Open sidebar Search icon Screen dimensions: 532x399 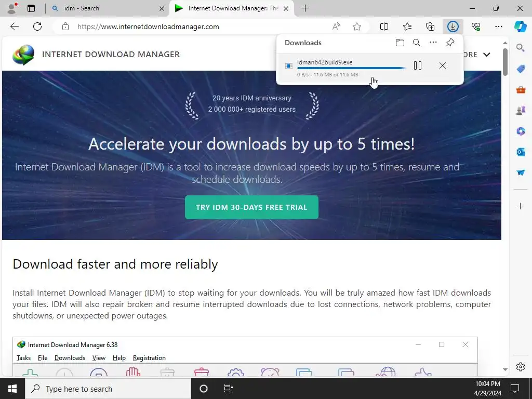pyautogui.click(x=521, y=47)
